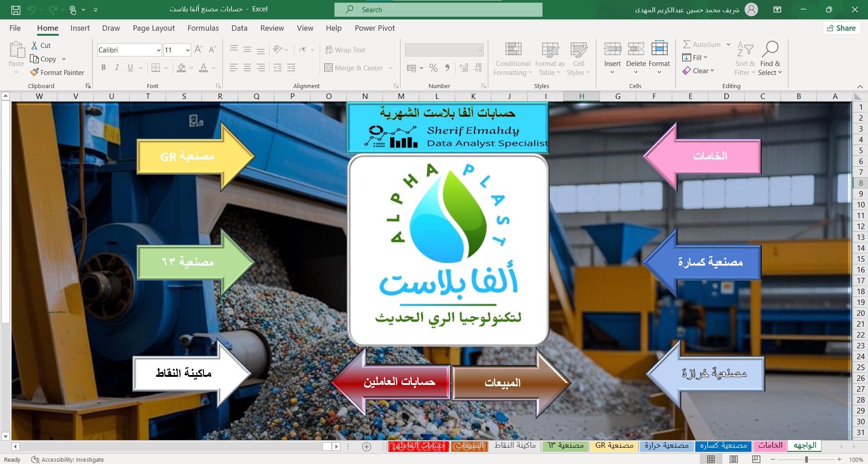Switch to the Page Layout tab

[x=154, y=28]
